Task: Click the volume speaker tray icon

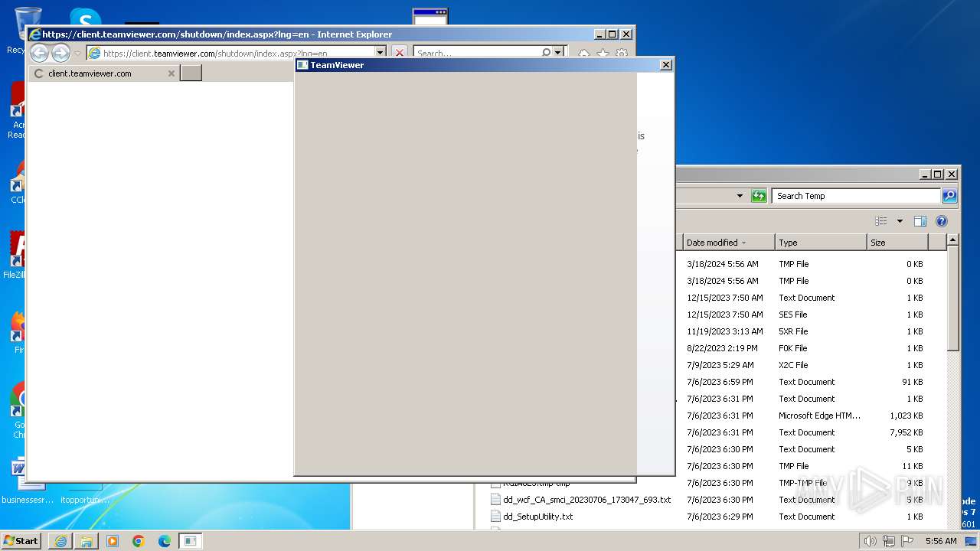Action: [x=870, y=541]
